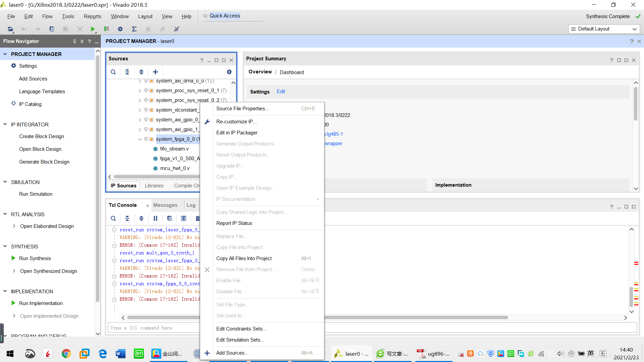This screenshot has height=362, width=644.
Task: Open Chrome from the Windows taskbar
Action: click(66, 354)
